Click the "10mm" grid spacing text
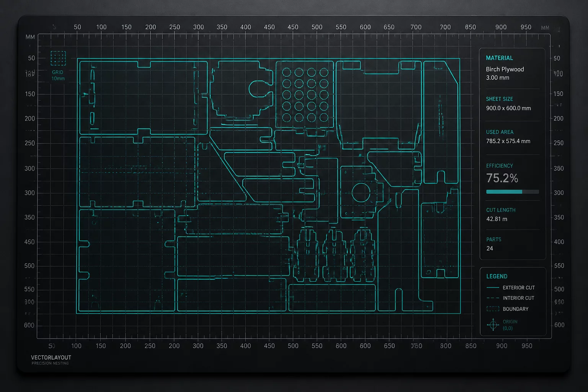Image resolution: width=588 pixels, height=392 pixels. [x=58, y=78]
